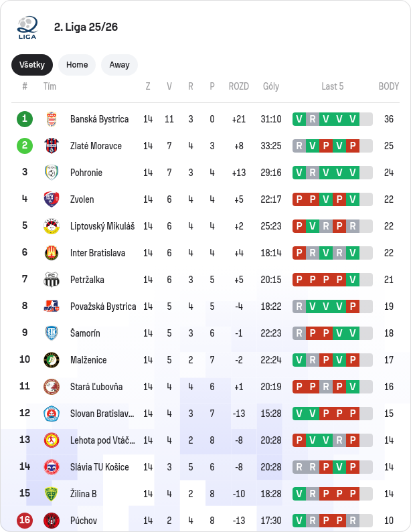Screen dimensions: 411x532
Task: Open Slávia TU Košice team link
Action: (100, 467)
